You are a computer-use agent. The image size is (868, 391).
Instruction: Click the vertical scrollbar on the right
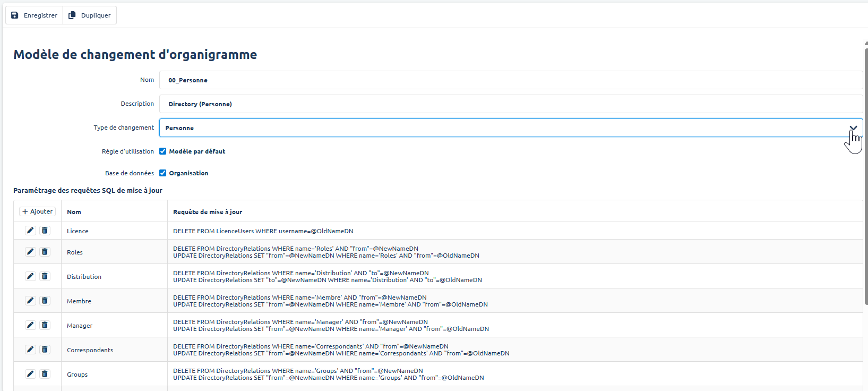(866, 175)
